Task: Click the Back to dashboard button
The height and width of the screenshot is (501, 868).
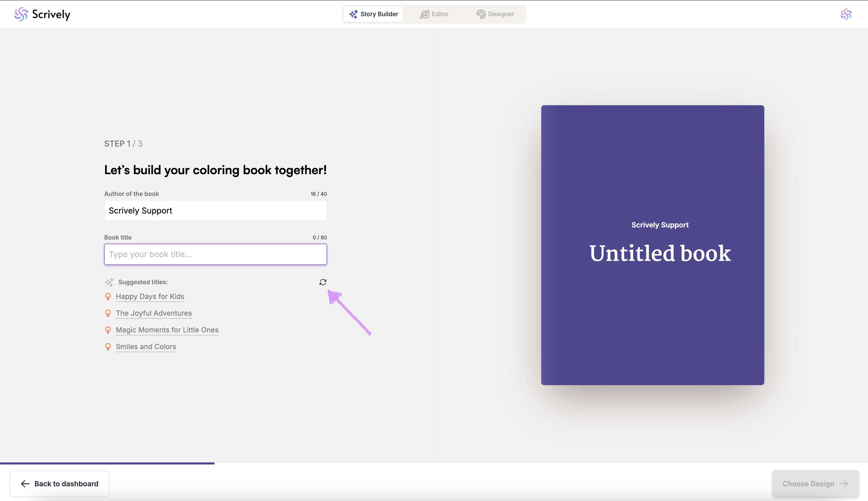Action: [x=59, y=484]
